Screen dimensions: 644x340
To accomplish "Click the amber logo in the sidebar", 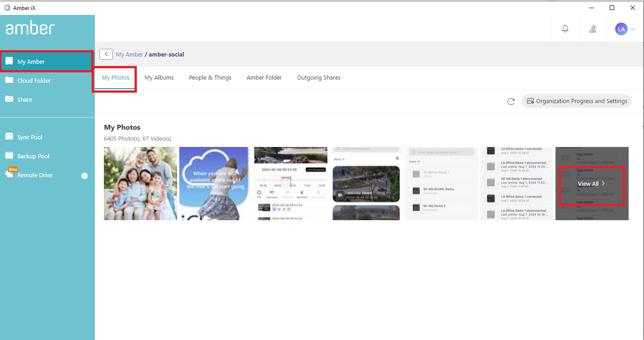I will pos(30,28).
